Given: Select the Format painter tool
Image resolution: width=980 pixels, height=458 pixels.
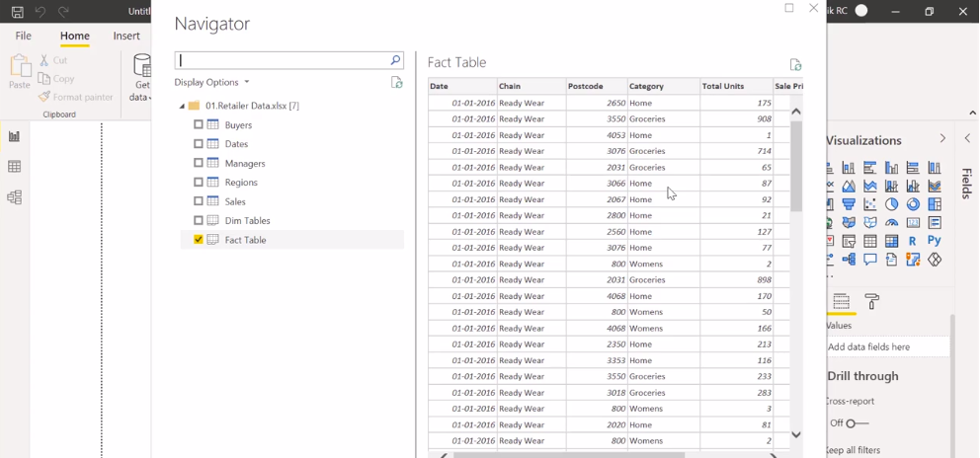Looking at the screenshot, I should [x=76, y=97].
